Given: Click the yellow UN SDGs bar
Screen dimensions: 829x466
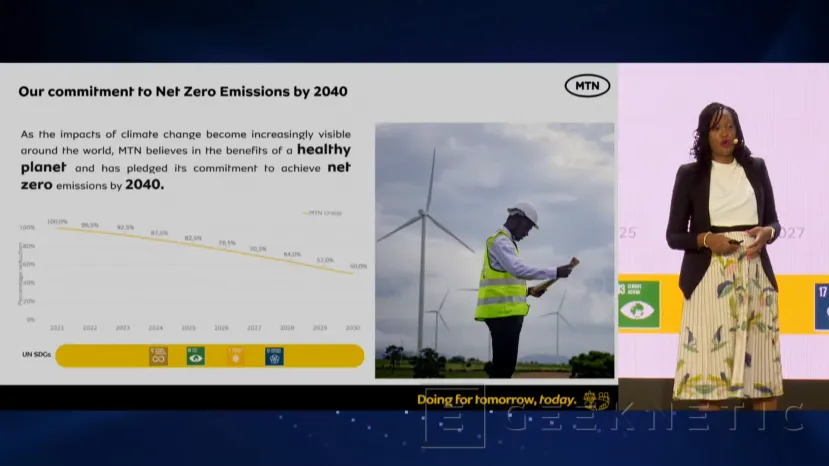Looking at the screenshot, I should 210,356.
